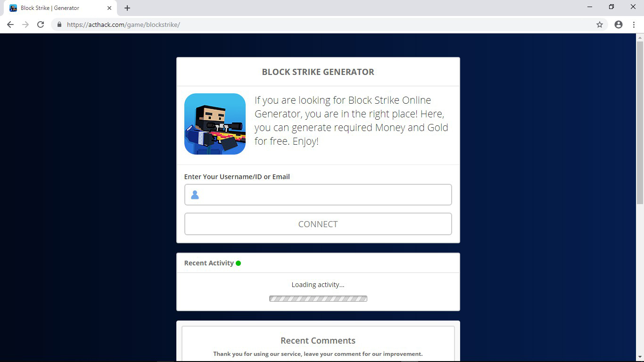
Task: Click the padlock site security icon
Action: 59,25
